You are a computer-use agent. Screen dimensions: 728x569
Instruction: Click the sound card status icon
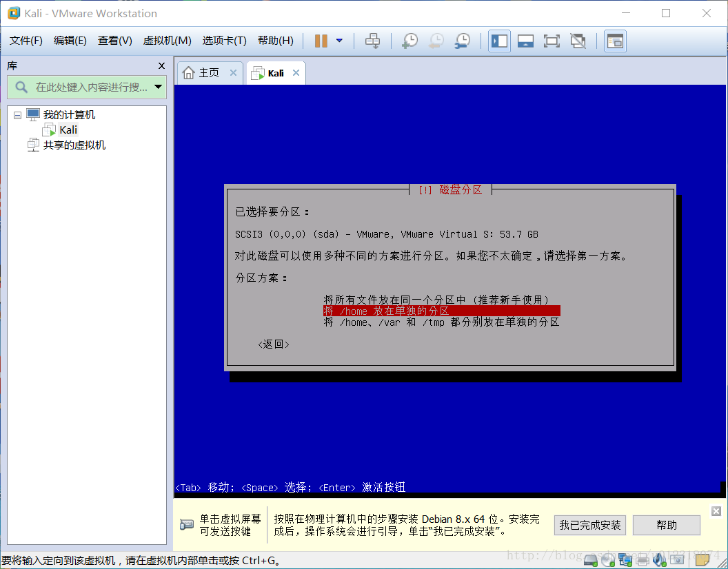pos(659,561)
